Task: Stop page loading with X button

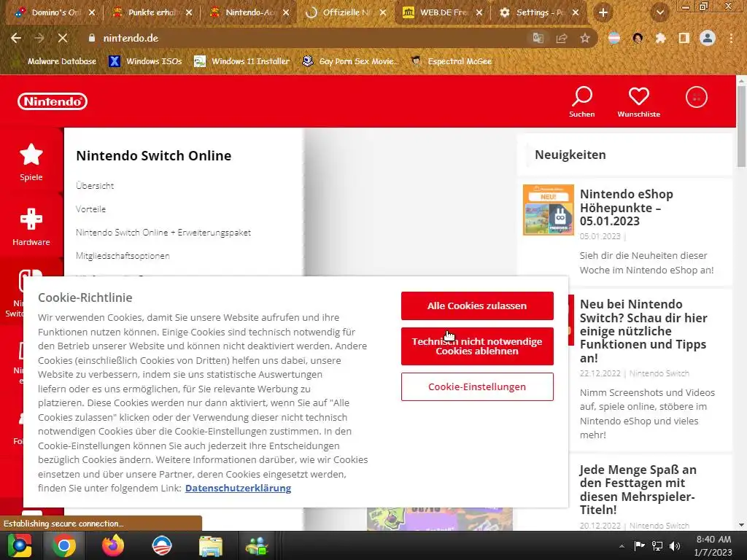Action: 63,38
